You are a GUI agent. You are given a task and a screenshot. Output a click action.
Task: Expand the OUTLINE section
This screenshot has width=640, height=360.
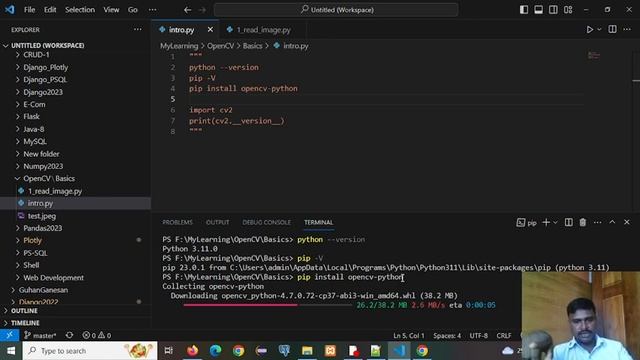pos(75,311)
